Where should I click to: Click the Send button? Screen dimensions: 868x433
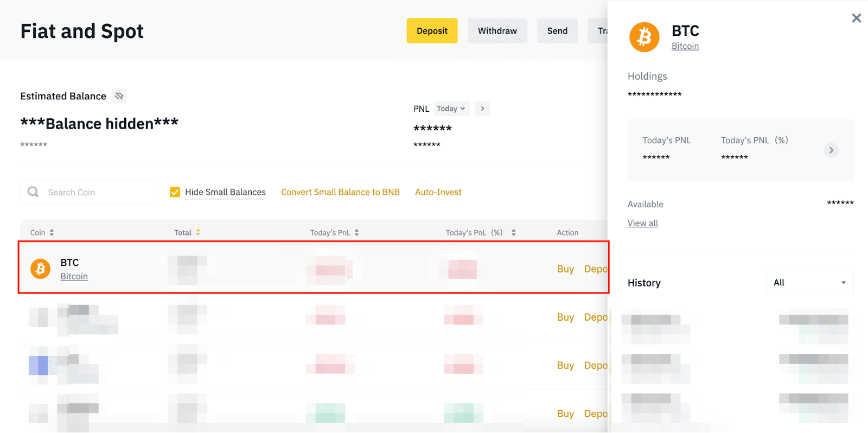[x=557, y=31]
